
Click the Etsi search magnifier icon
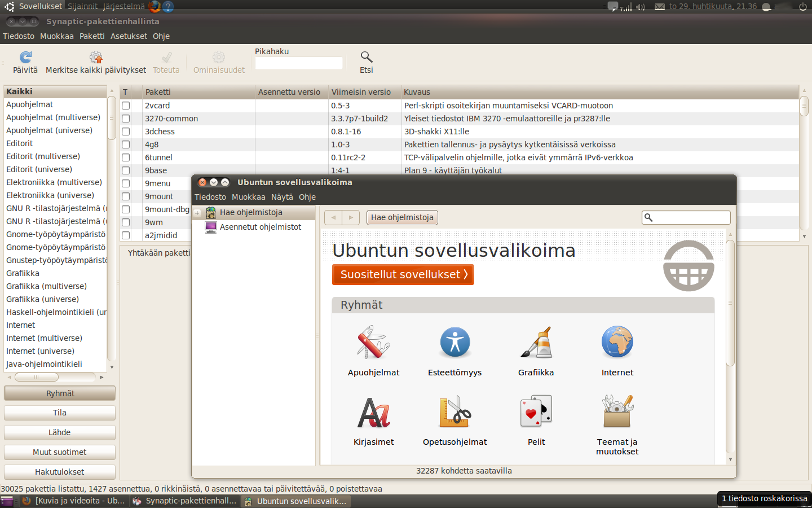(x=367, y=57)
